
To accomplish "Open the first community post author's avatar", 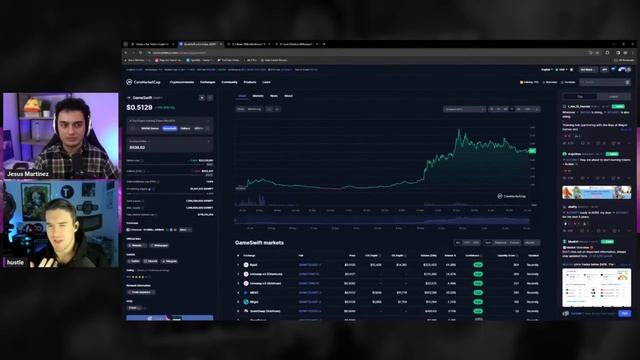I will pos(564,106).
